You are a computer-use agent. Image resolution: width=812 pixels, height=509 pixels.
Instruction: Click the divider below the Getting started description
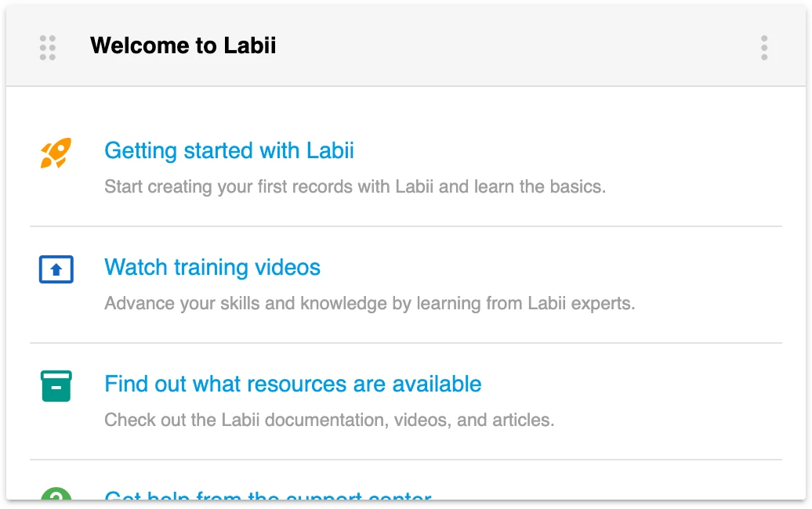(406, 226)
